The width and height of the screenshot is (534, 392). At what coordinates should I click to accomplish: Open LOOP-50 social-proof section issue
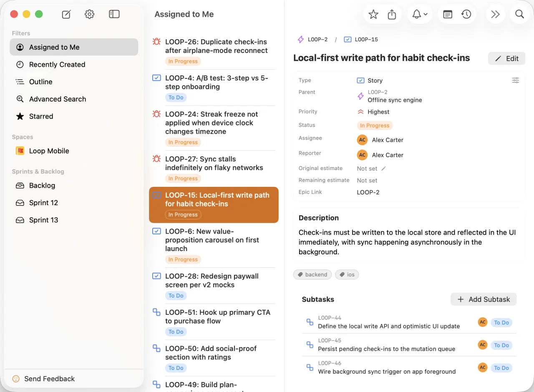coord(214,358)
